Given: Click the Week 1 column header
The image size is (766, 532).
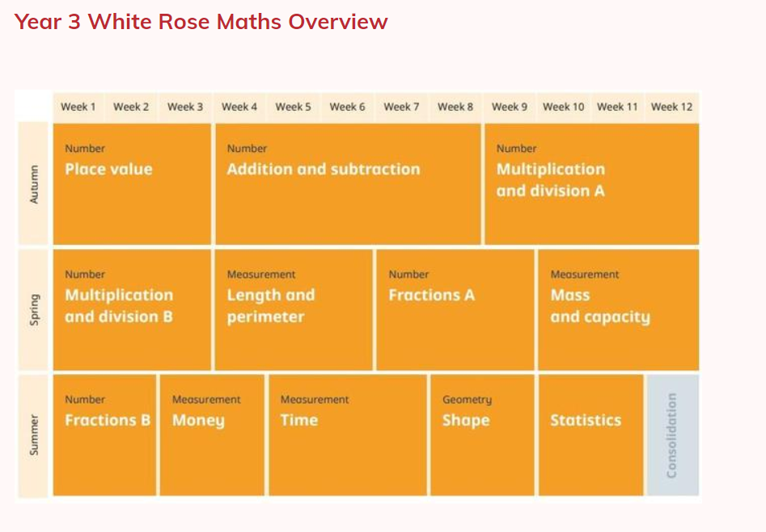Looking at the screenshot, I should 78,107.
